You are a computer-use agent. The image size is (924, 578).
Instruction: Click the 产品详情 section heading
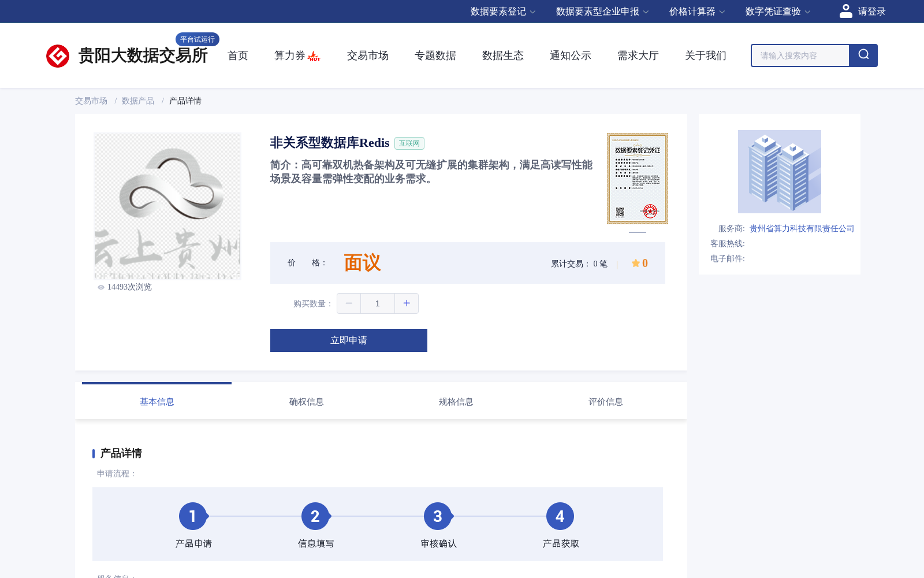click(121, 453)
